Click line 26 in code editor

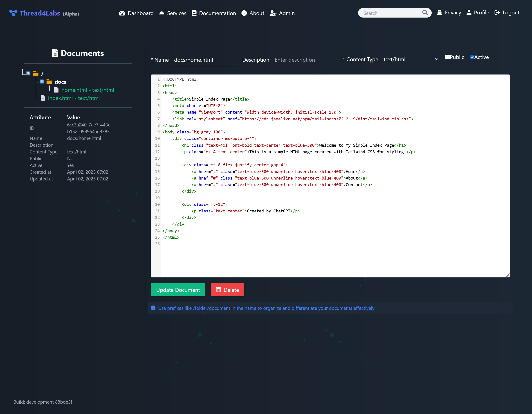click(335, 244)
